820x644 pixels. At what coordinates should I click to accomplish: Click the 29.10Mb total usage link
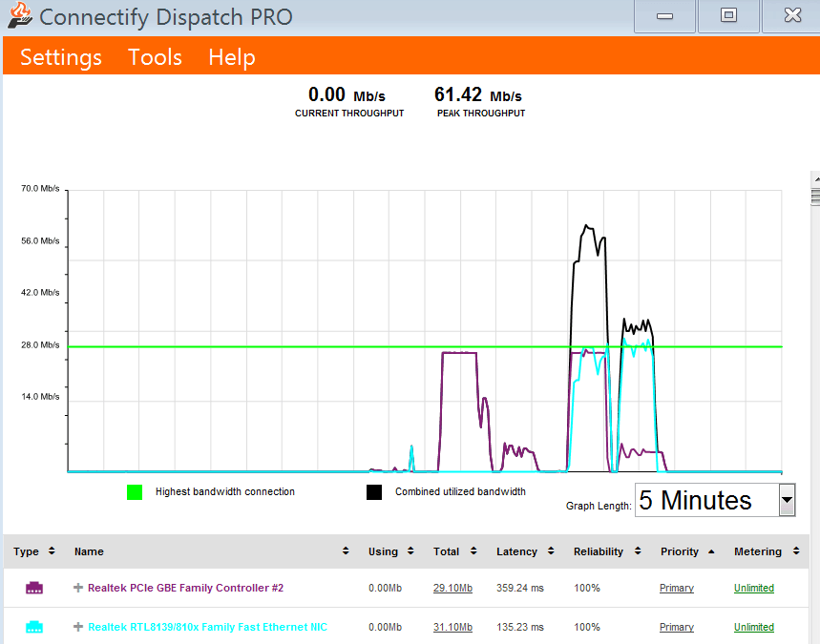click(x=452, y=588)
